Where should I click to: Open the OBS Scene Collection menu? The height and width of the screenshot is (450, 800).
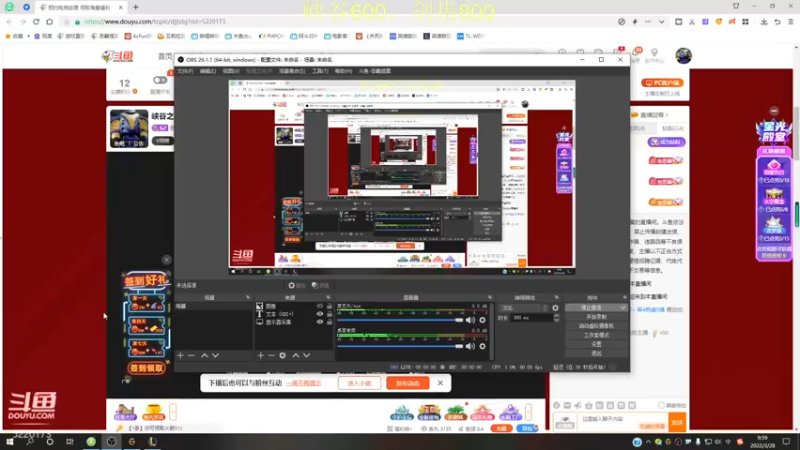(292, 71)
